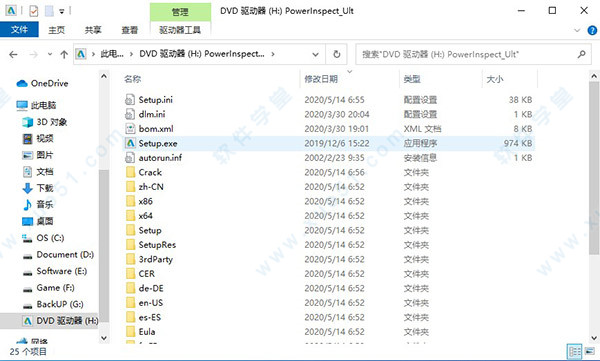Go forward with the right arrow
The width and height of the screenshot is (600, 361).
[x=34, y=54]
